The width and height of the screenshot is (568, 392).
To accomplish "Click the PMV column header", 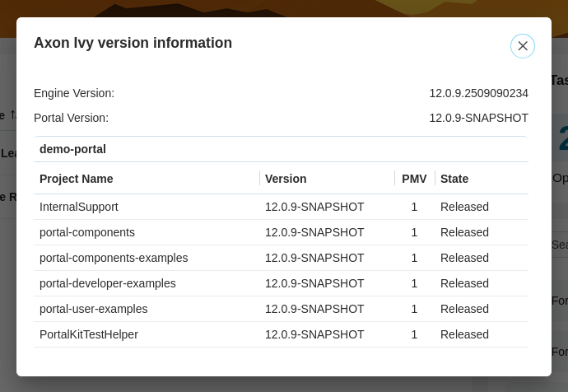I will pos(414,179).
